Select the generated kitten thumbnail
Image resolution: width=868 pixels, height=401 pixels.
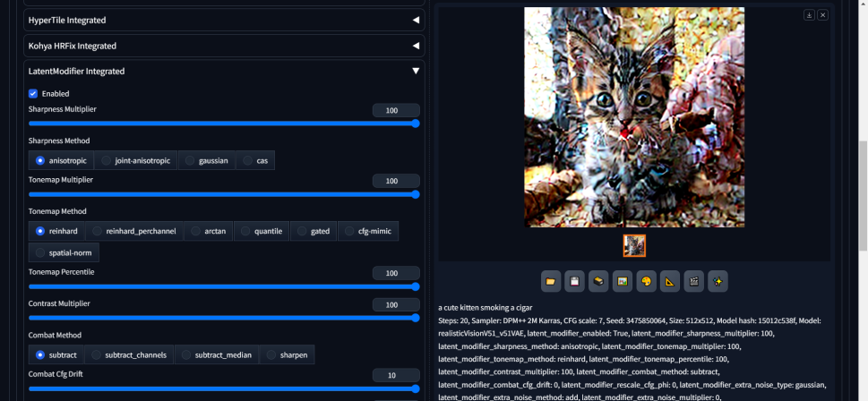[634, 245]
